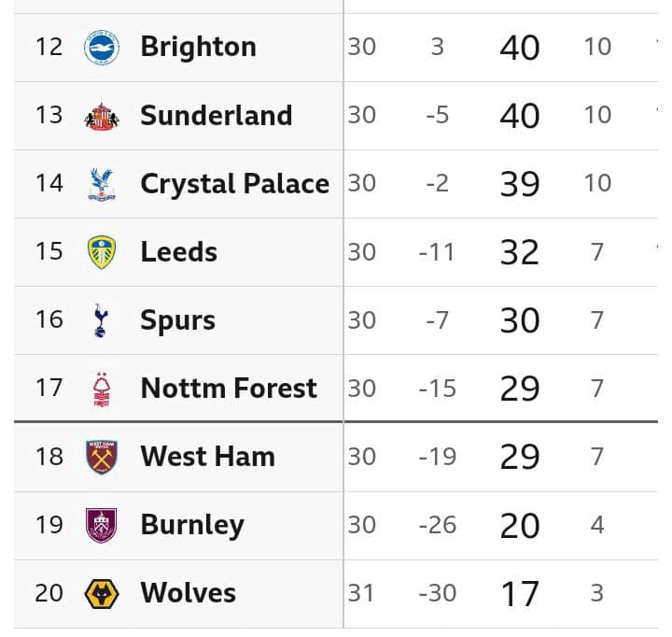This screenshot has width=672, height=637.
Task: Click the Spurs cockerel crest
Action: pos(101,320)
